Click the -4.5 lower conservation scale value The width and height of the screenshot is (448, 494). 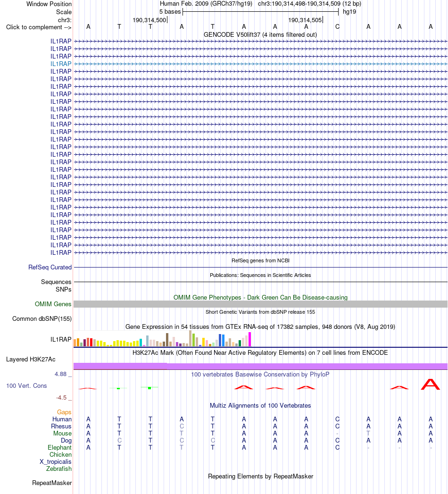61,398
